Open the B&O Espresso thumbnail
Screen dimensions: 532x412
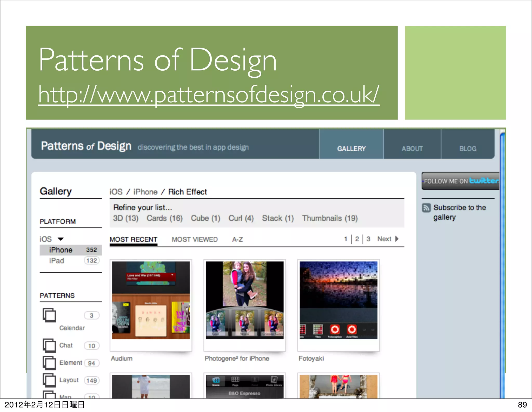[245, 387]
